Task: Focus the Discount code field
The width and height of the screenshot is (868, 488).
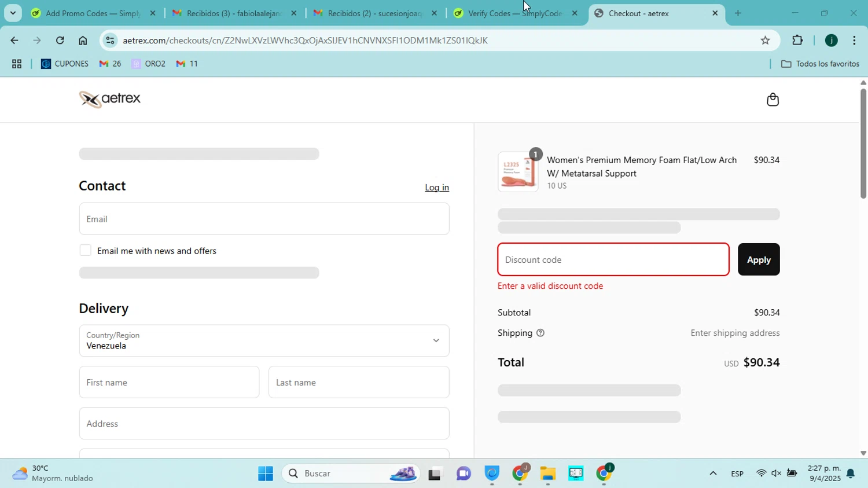Action: 613,259
